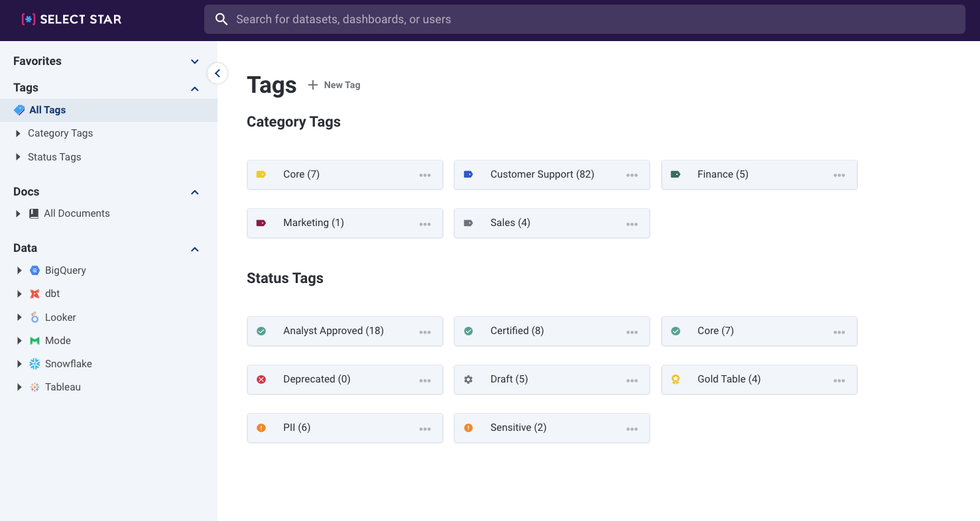Open the Customer Support (82) tag
Image resolution: width=980 pixels, height=521 pixels.
point(552,175)
